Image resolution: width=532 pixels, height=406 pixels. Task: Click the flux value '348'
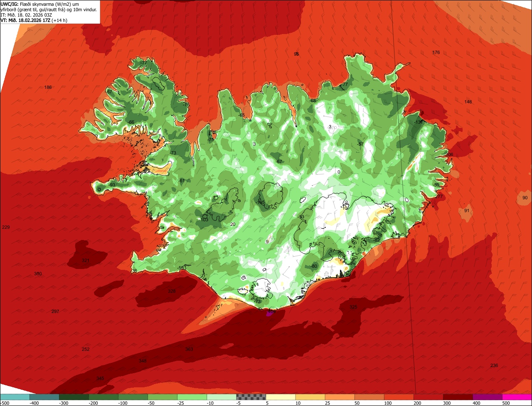pyautogui.click(x=143, y=361)
